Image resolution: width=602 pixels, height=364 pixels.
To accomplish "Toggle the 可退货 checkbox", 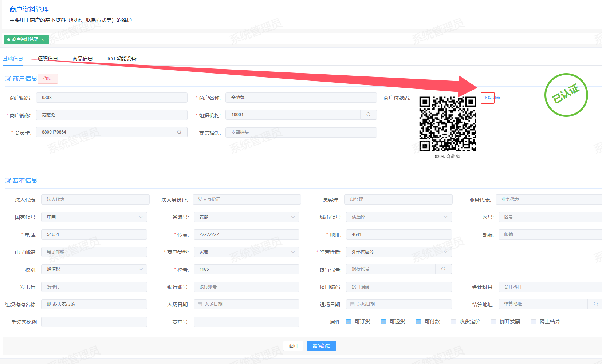I will [383, 322].
